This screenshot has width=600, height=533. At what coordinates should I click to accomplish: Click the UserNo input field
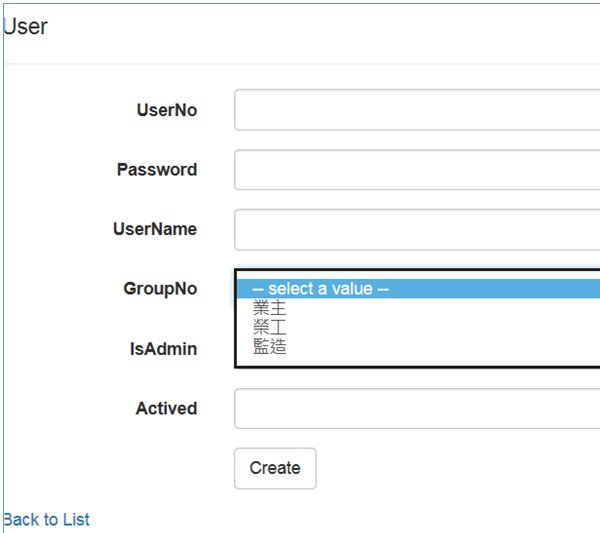coord(417,110)
